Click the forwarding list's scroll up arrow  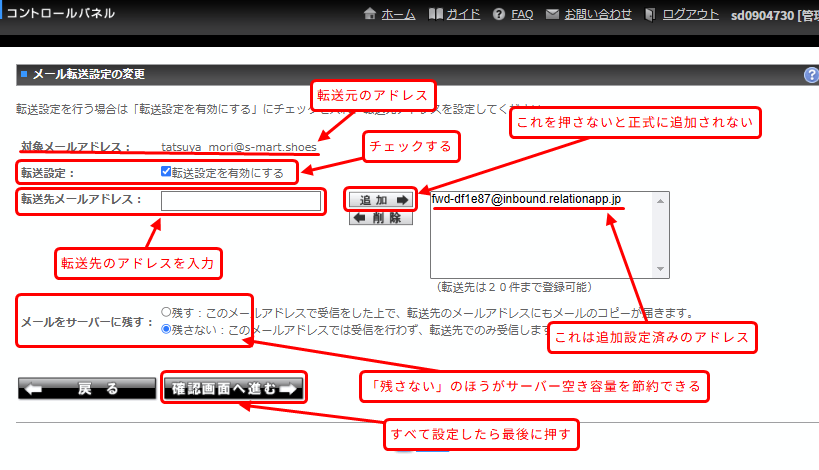click(x=660, y=200)
